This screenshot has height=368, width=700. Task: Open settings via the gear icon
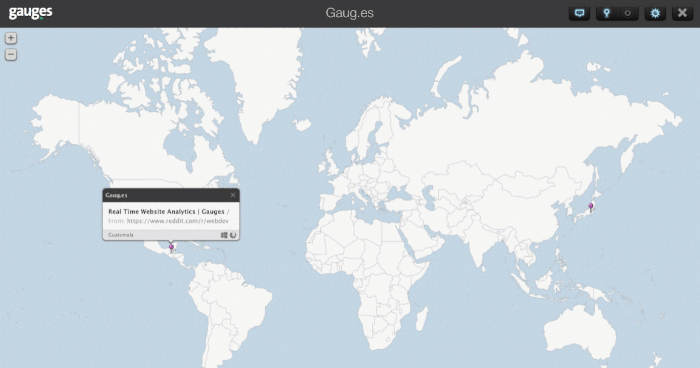pyautogui.click(x=655, y=13)
